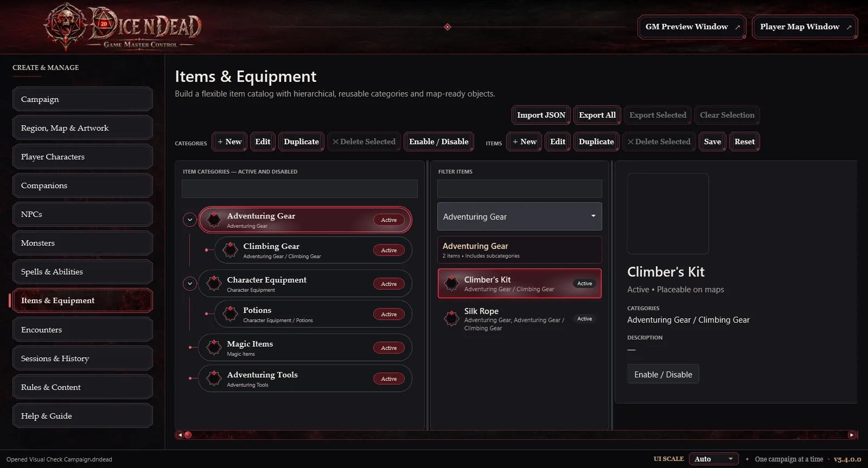Screen dimensions: 868x468
Task: Click the Adventuring Tools category diamond icon
Action: pyautogui.click(x=214, y=379)
